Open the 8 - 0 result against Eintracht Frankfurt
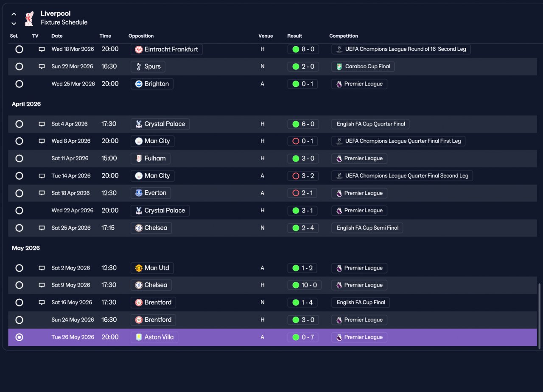543x392 pixels. click(x=302, y=49)
